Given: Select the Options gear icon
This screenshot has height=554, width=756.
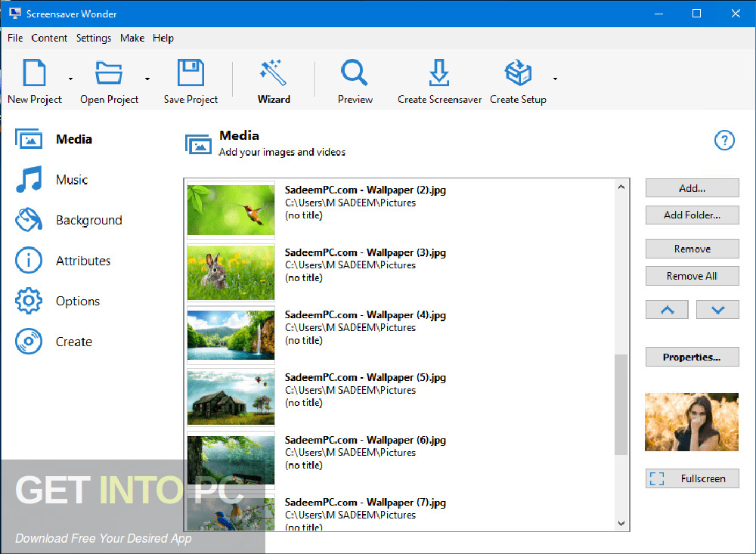Looking at the screenshot, I should point(29,301).
